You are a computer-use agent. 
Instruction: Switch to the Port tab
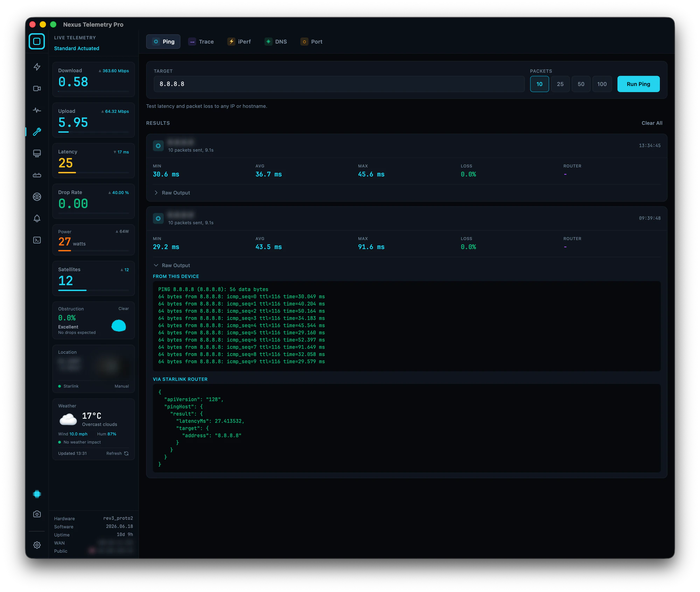tap(312, 42)
